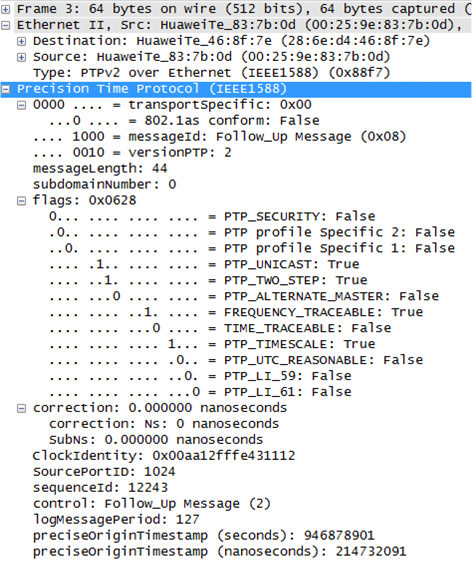Select the PTP_TWO_STEP: True flag row
This screenshot has height=564, width=473.
pyautogui.click(x=208, y=280)
